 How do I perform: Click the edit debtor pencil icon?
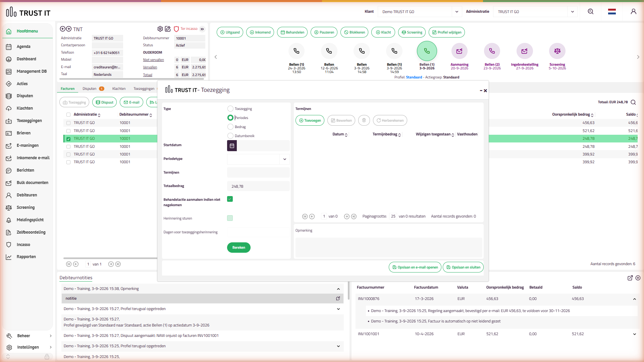point(168,29)
